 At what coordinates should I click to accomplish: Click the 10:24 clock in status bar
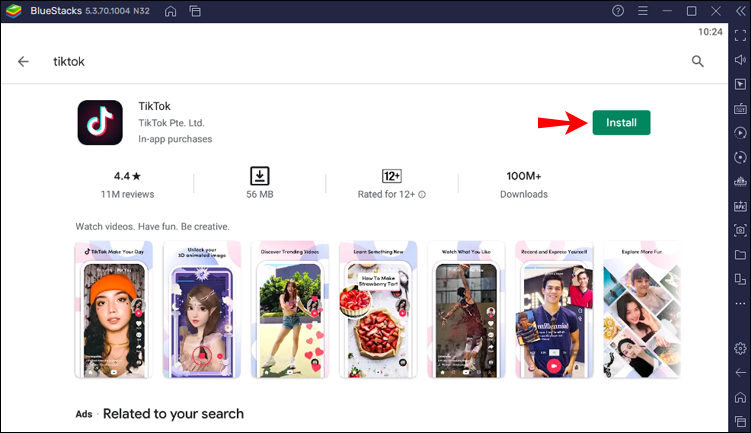point(710,32)
